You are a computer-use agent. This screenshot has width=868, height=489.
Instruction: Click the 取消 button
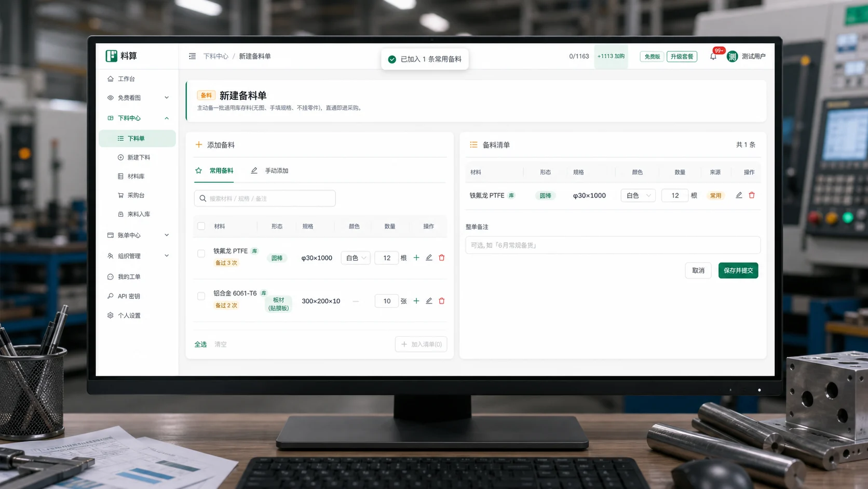pyautogui.click(x=698, y=271)
